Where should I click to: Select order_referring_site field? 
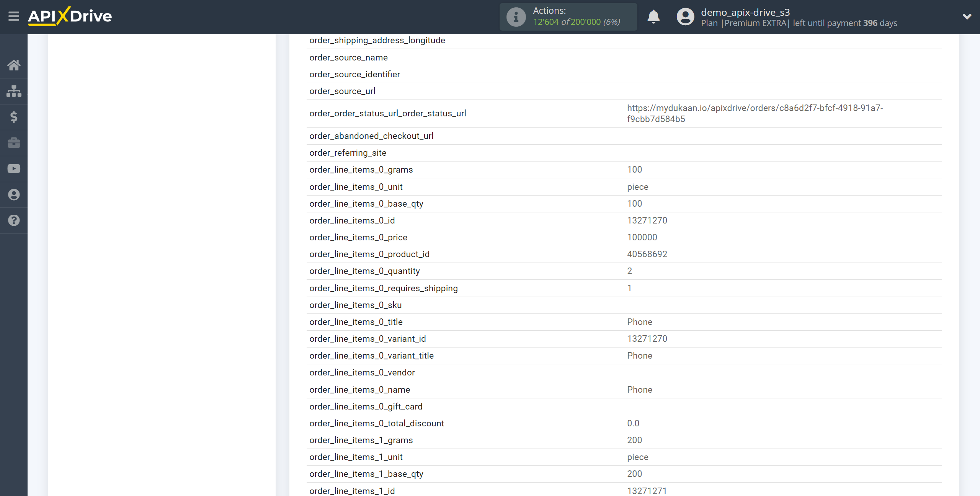coord(624,153)
